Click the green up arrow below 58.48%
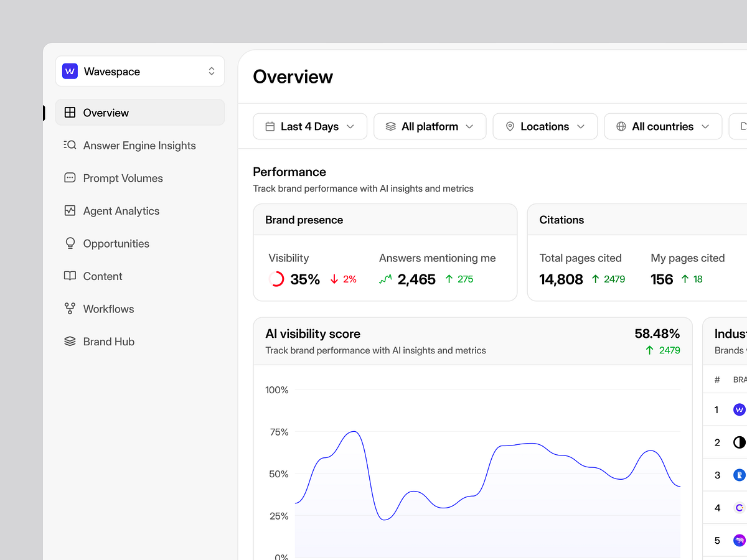This screenshot has width=747, height=560. [650, 350]
